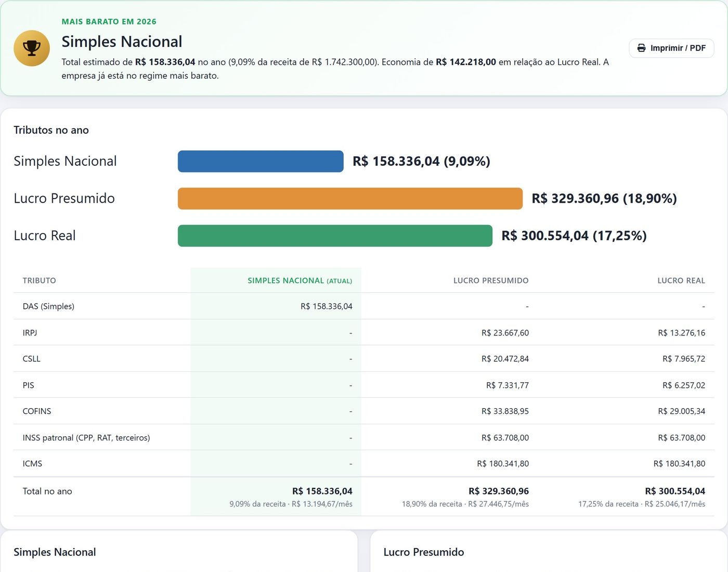The width and height of the screenshot is (728, 572).
Task: Click the green Lucro Real bar
Action: tap(335, 236)
